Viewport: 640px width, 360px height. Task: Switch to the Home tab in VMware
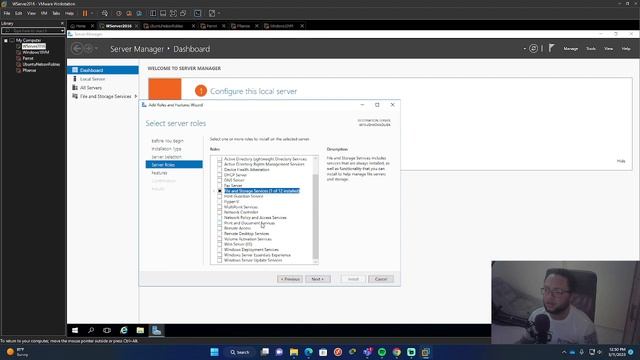coord(81,26)
